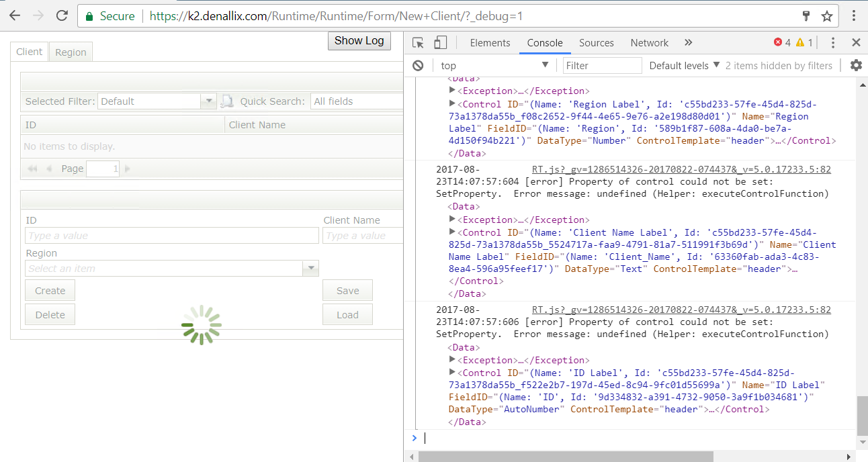This screenshot has height=462, width=868.
Task: Show more DevTools tabs chevron
Action: [x=688, y=43]
